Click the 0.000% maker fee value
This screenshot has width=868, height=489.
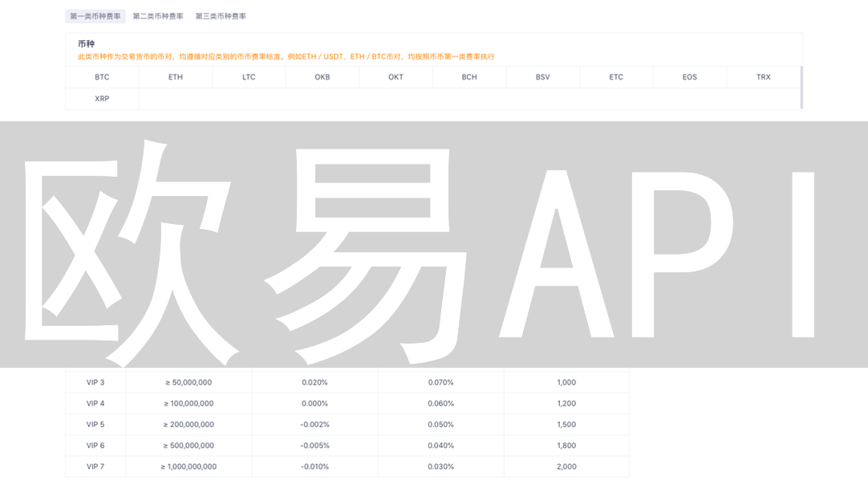click(x=315, y=403)
